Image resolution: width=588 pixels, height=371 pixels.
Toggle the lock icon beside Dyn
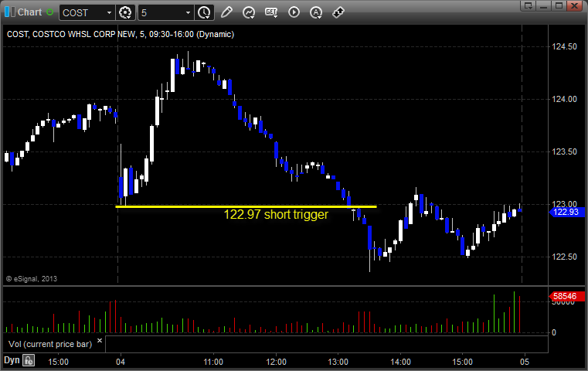(29, 361)
